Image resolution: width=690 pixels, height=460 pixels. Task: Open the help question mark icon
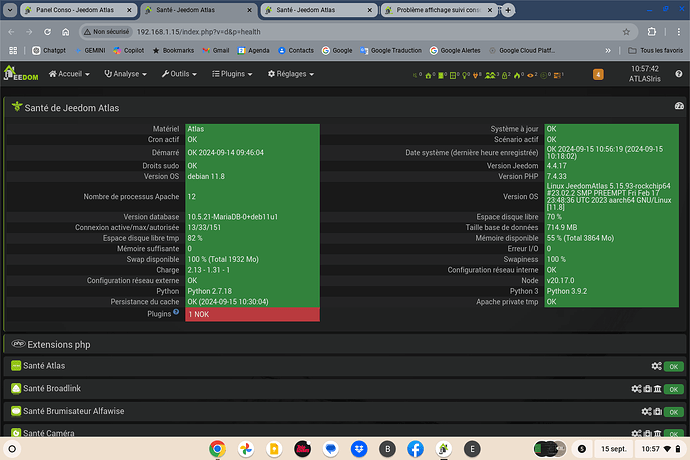click(x=679, y=74)
